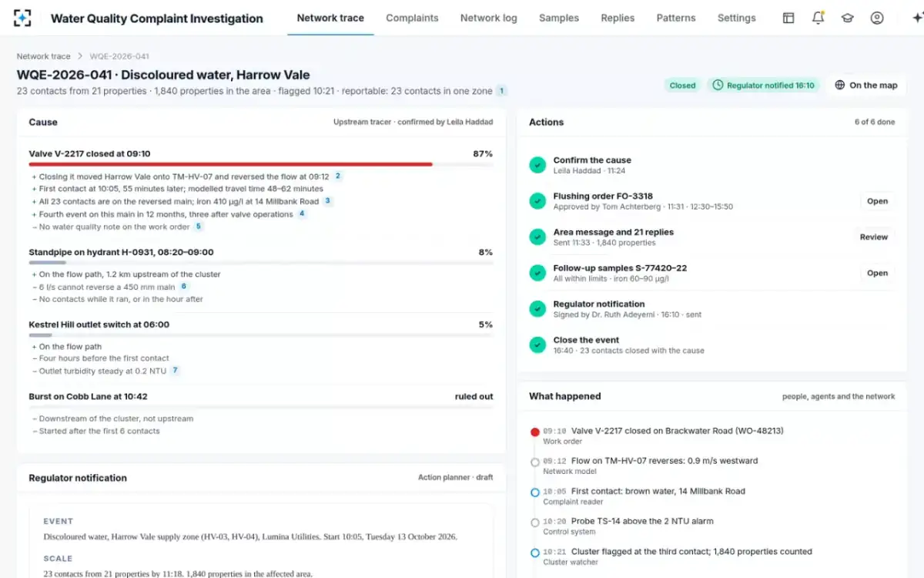
Task: Click the On the map button
Action: [866, 86]
